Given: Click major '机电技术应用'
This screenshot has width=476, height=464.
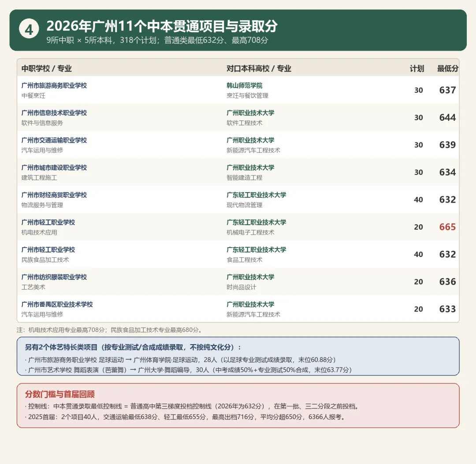Looking at the screenshot, I should click(39, 232).
